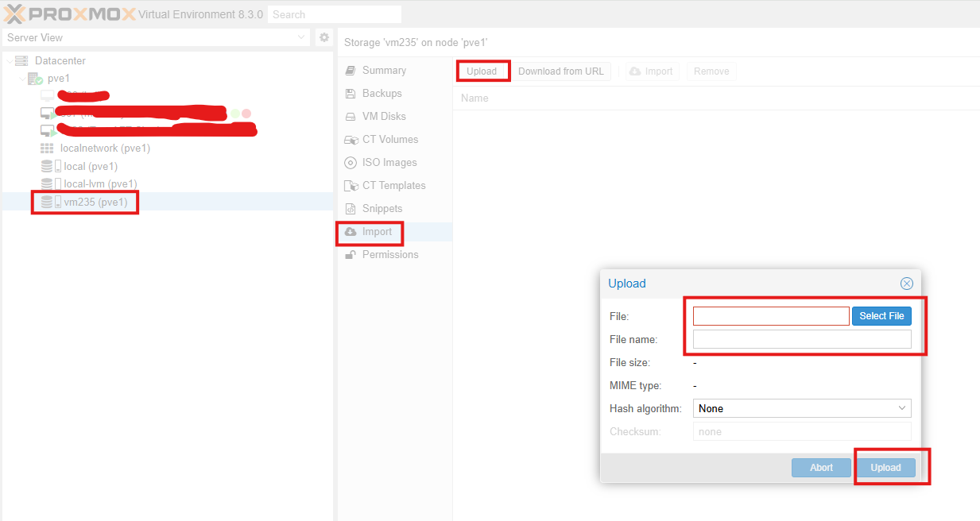Image resolution: width=980 pixels, height=521 pixels.
Task: Click the vm235 storage icon
Action: point(51,202)
